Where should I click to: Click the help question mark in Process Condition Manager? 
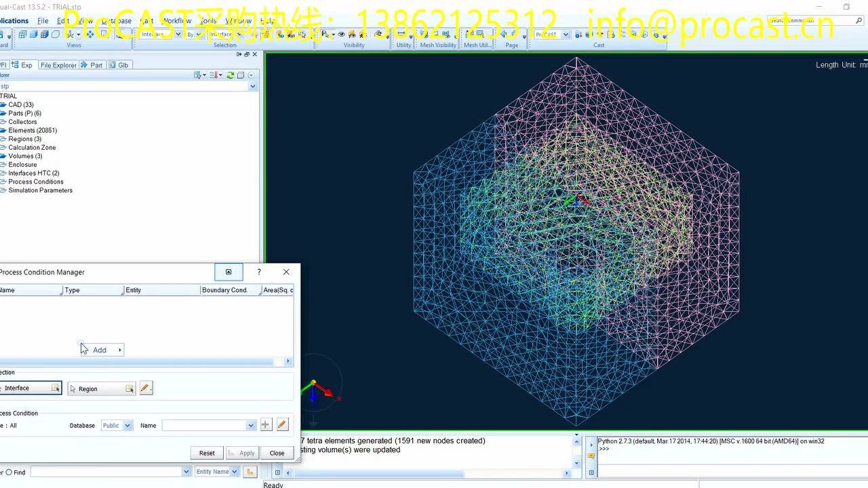(258, 272)
